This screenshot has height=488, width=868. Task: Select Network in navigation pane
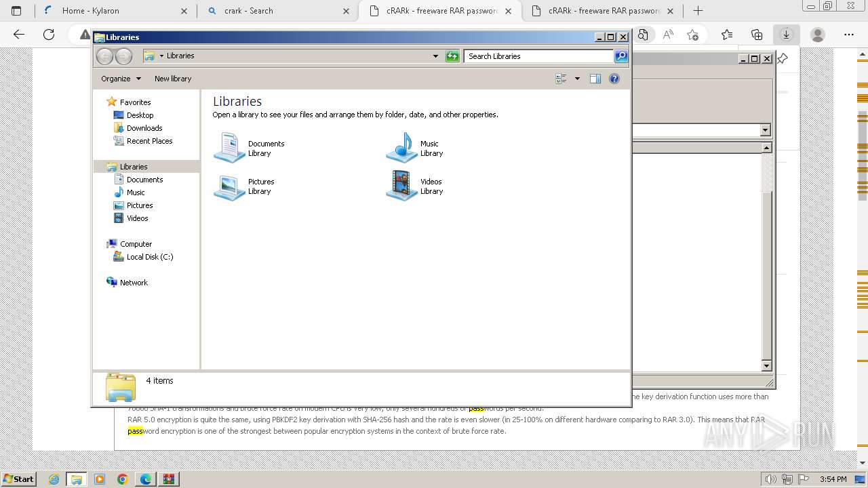point(134,283)
